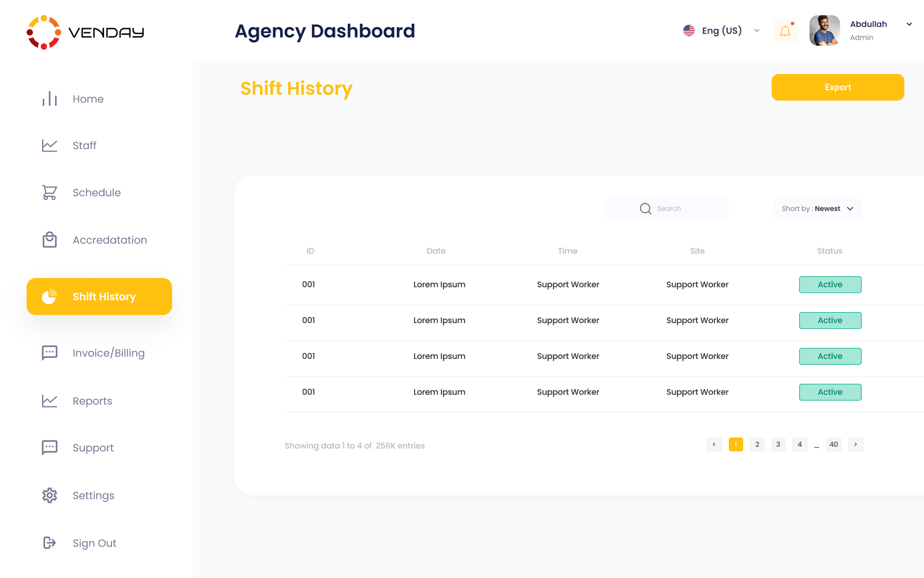The height and width of the screenshot is (578, 924).
Task: Click the Home sidebar icon
Action: [x=50, y=99]
